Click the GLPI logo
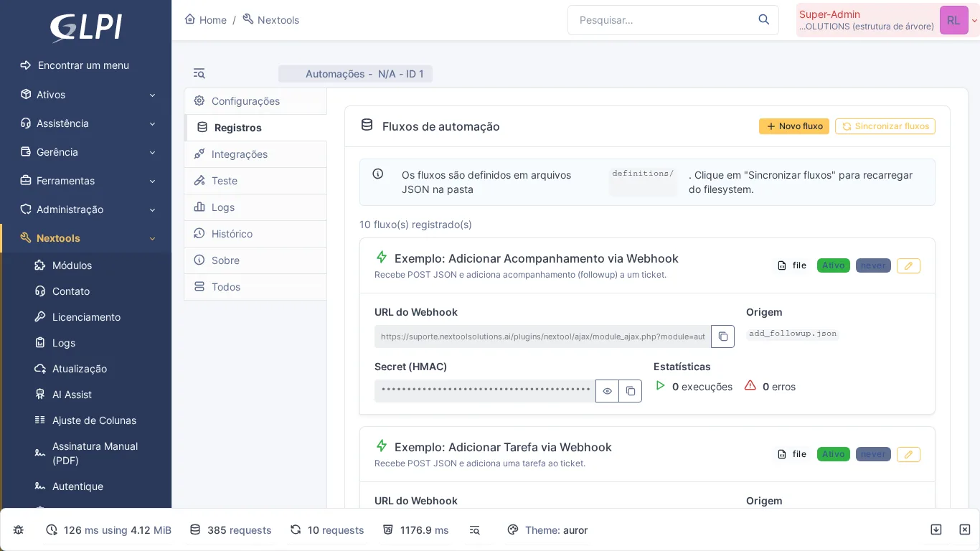The height and width of the screenshot is (551, 980). pos(85,28)
